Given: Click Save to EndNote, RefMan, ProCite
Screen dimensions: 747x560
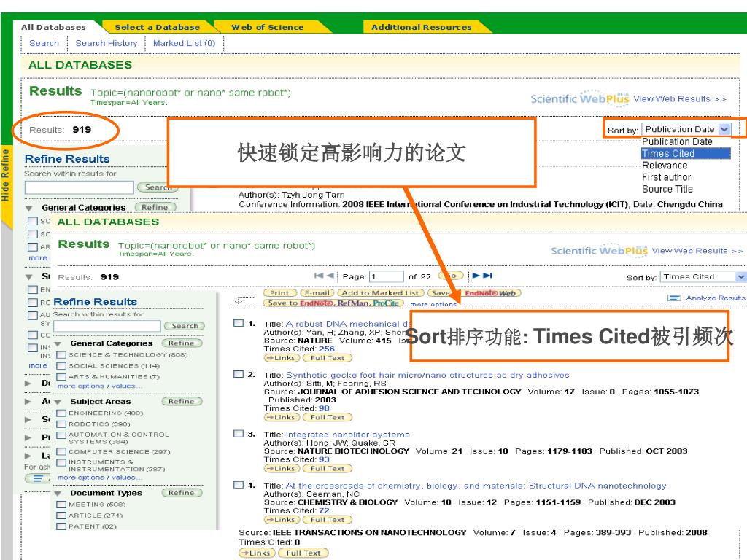Looking at the screenshot, I should tap(333, 303).
